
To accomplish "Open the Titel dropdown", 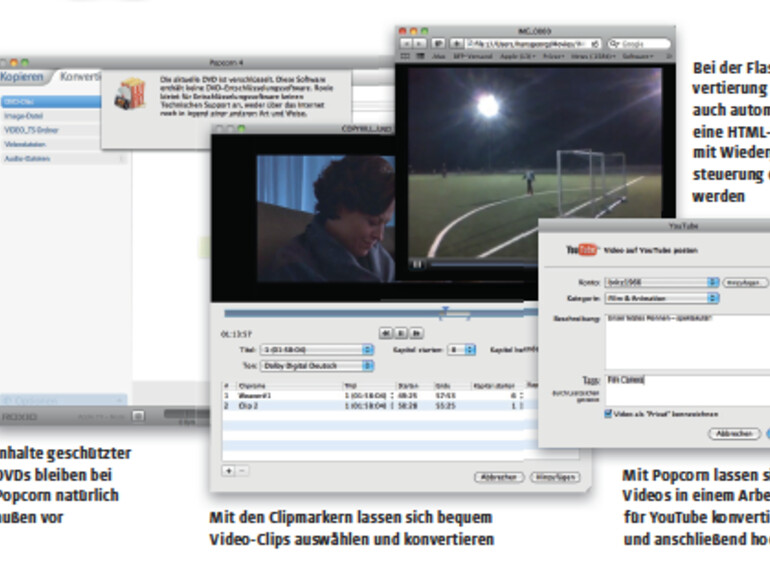I will coord(317,350).
